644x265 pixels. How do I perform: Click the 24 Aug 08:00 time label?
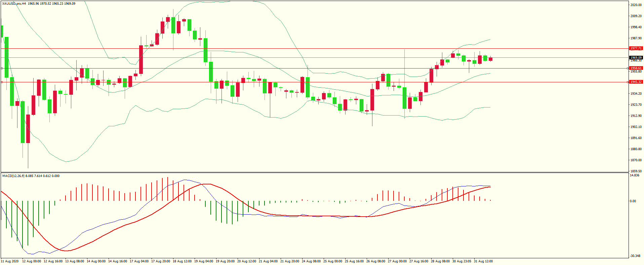pyautogui.click(x=311, y=261)
